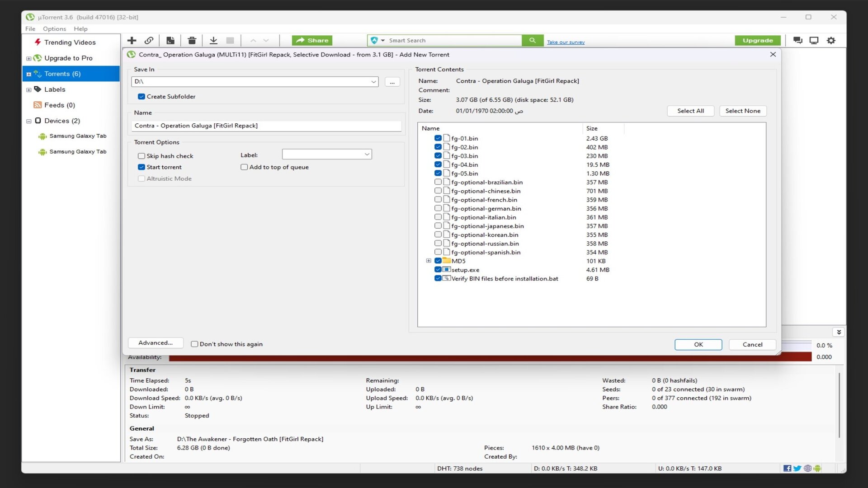Check fg-optional-brazilian.bin file
868x488 pixels.
[438, 182]
